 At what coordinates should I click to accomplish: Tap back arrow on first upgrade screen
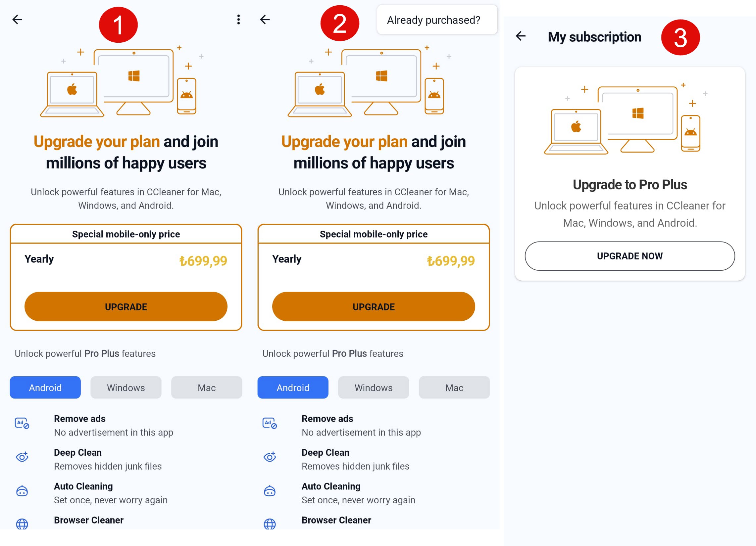pyautogui.click(x=17, y=20)
